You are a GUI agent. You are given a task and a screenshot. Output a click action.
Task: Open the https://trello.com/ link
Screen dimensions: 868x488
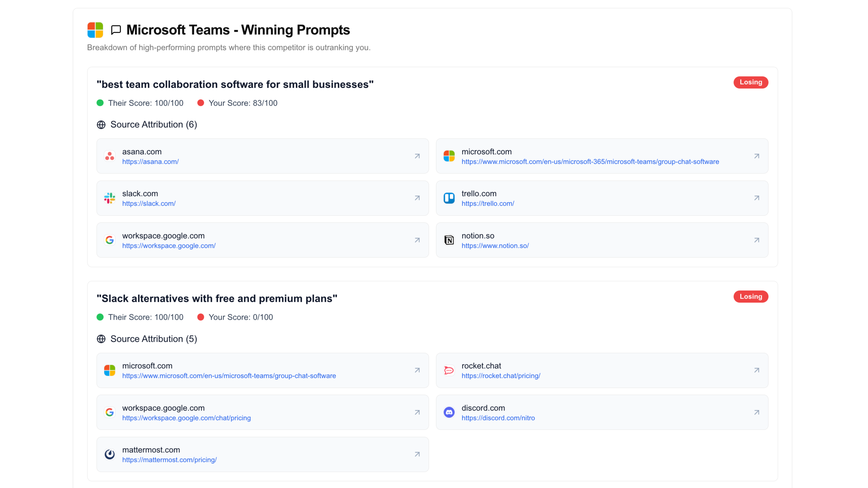(488, 203)
